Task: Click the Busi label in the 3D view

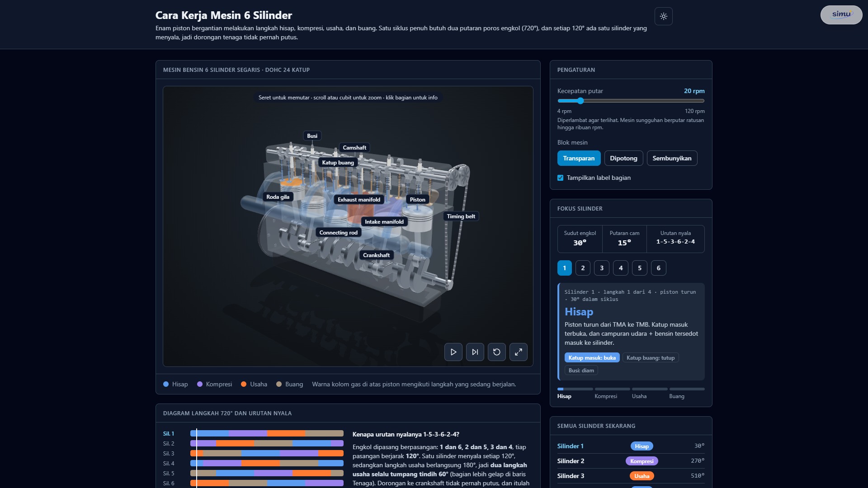Action: (312, 136)
